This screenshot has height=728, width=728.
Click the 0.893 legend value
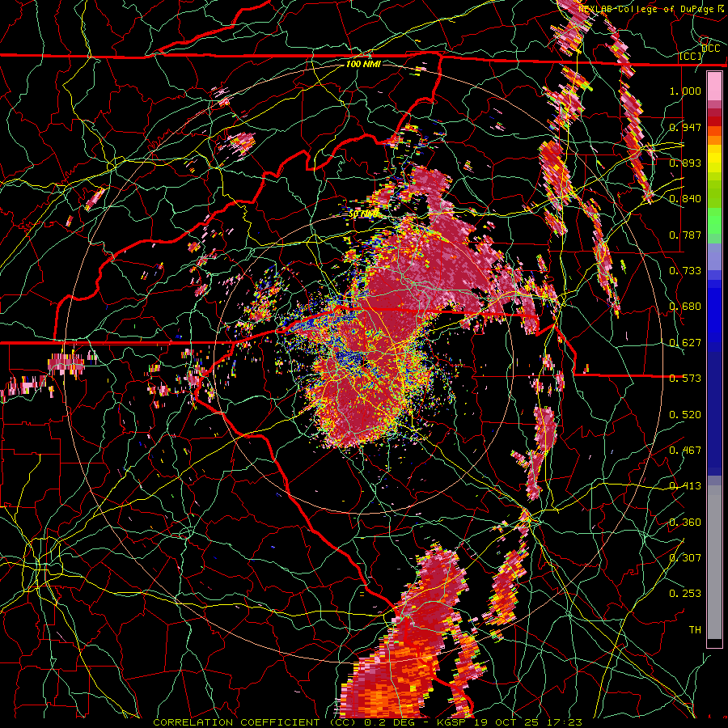(685, 163)
